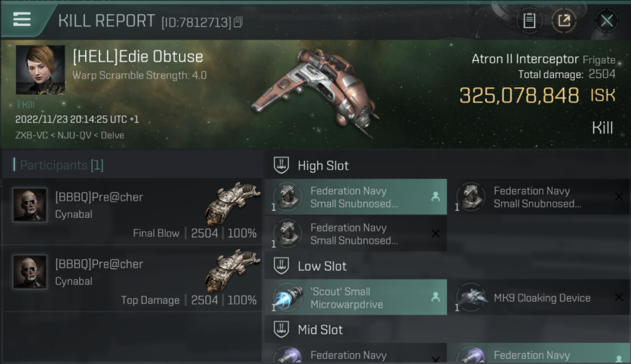Select the first highlighted Federation Navy Small Snubnosed item
Screen dimensions: 631x364
(356, 197)
